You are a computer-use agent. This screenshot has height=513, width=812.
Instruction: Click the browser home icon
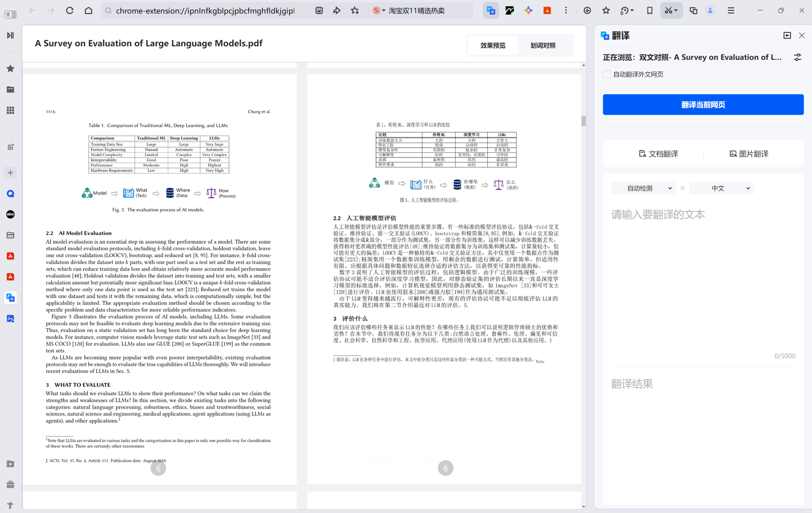(x=89, y=11)
